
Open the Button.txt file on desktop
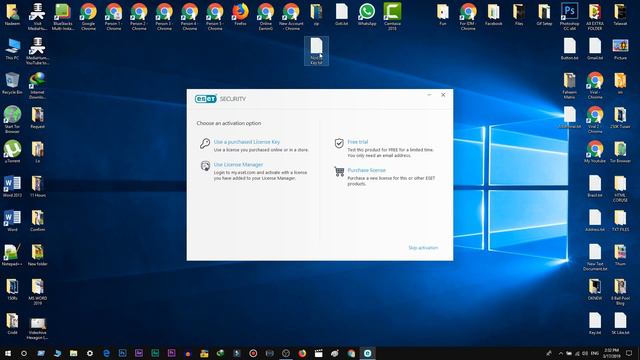(x=569, y=49)
